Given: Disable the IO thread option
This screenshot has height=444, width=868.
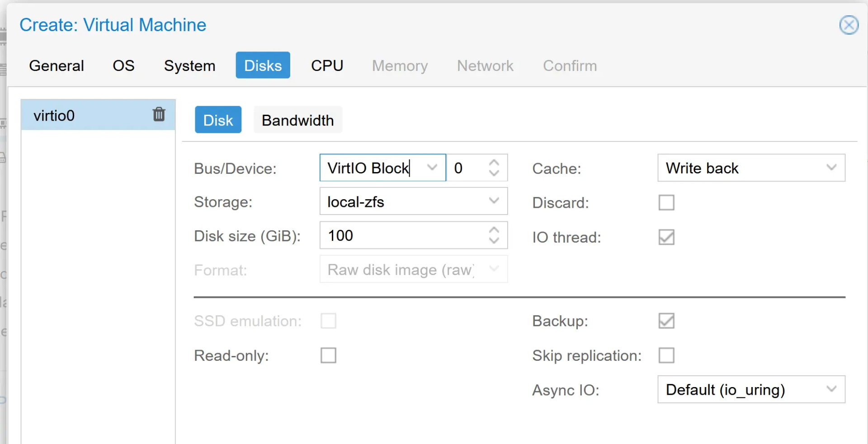Looking at the screenshot, I should click(666, 237).
